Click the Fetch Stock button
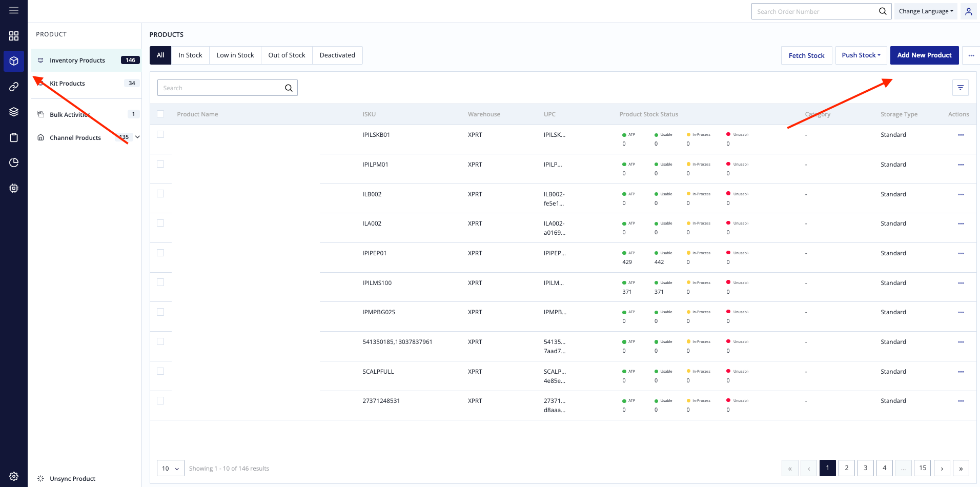The height and width of the screenshot is (487, 980). coord(806,55)
